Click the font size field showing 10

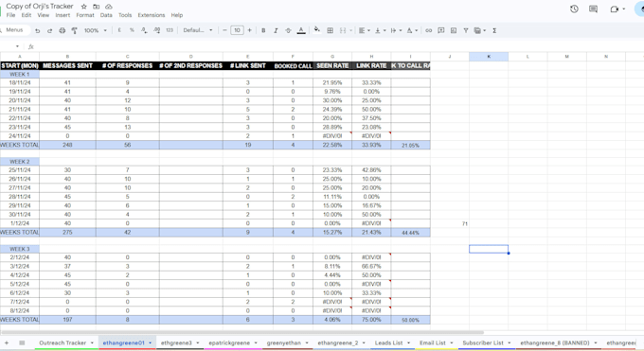click(x=237, y=30)
